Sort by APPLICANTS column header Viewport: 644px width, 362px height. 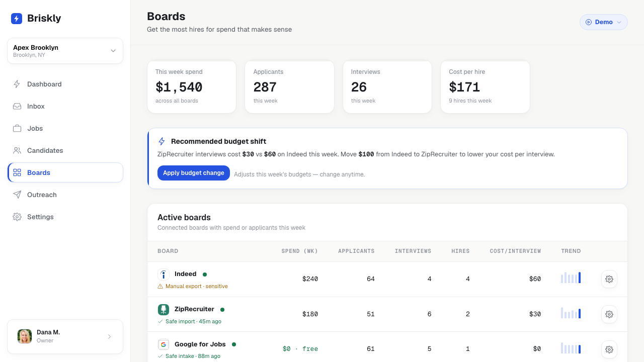356,251
